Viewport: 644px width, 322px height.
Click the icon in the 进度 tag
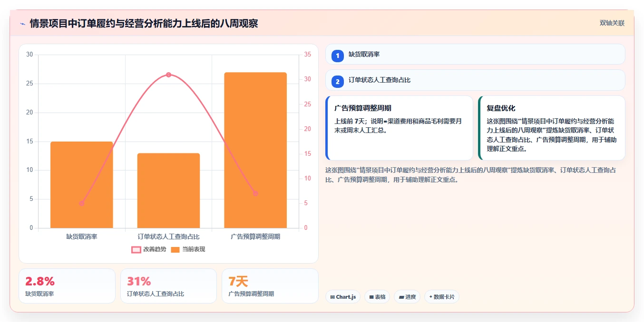401,297
